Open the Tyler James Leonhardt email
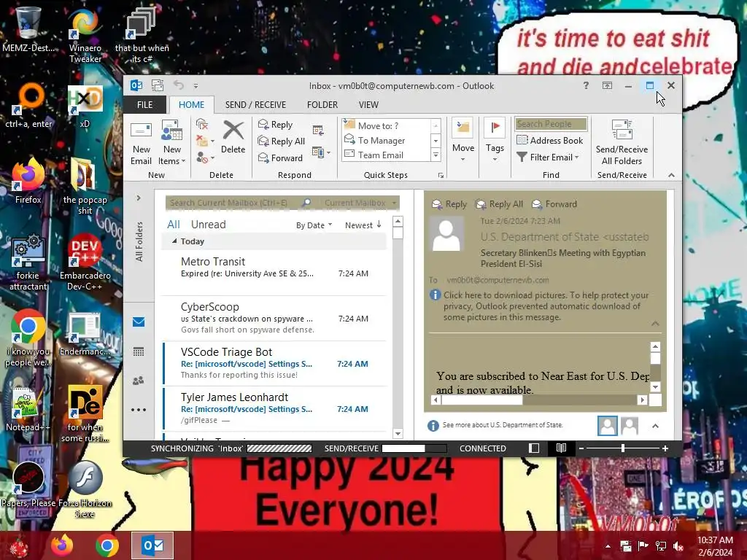Screen dimensions: 747x560 [274, 408]
